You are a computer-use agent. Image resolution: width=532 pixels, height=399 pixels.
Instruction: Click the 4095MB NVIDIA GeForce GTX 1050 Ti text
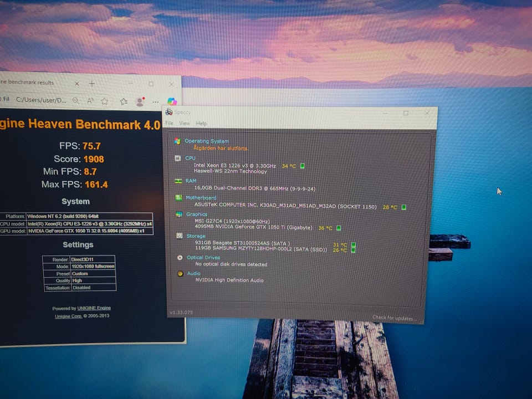click(x=253, y=227)
